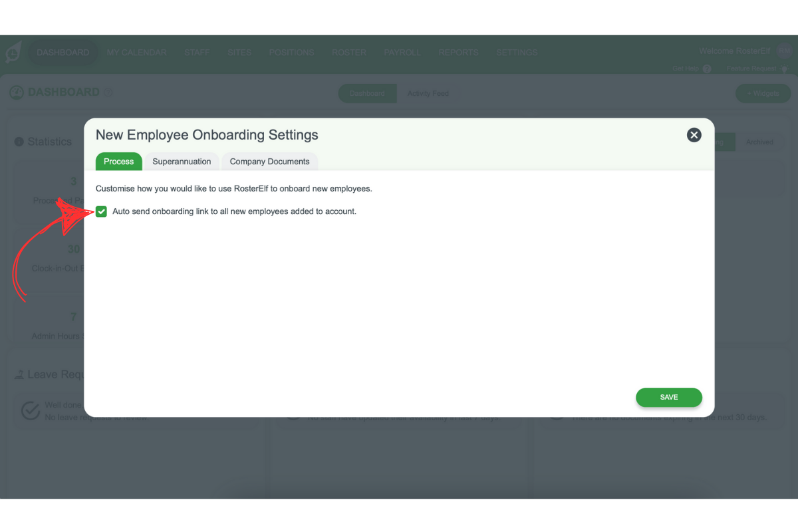Select the Archived tab in background

759,142
